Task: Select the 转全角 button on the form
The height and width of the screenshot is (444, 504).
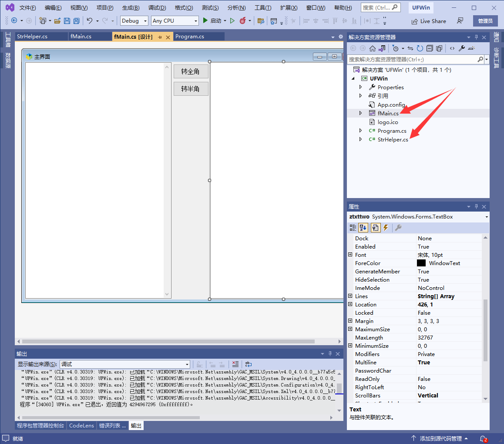Action: coord(191,71)
